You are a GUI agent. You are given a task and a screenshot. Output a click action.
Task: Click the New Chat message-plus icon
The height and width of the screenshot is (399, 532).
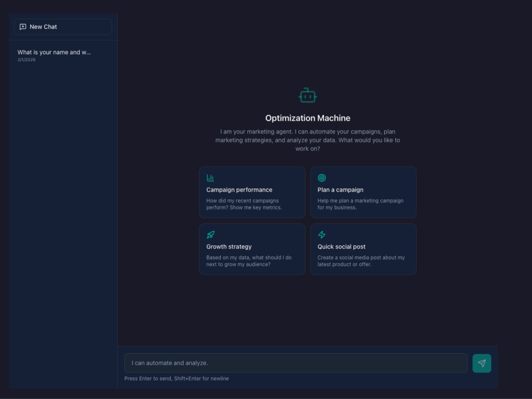(x=23, y=27)
